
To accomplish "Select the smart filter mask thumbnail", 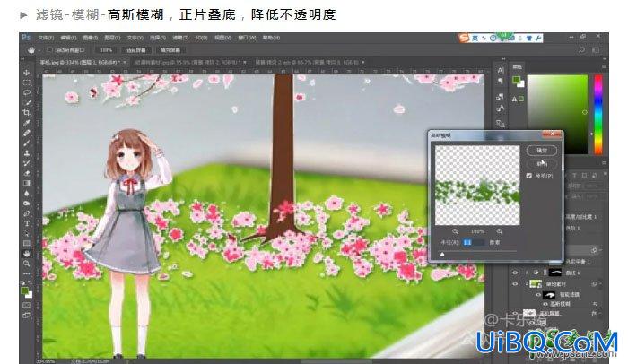I will (550, 295).
